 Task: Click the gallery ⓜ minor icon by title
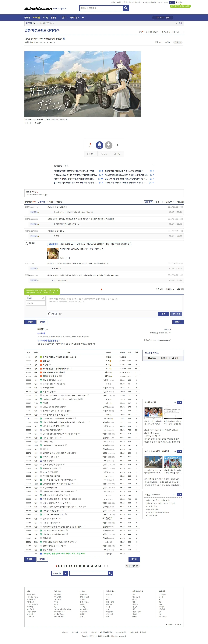coord(58,31)
